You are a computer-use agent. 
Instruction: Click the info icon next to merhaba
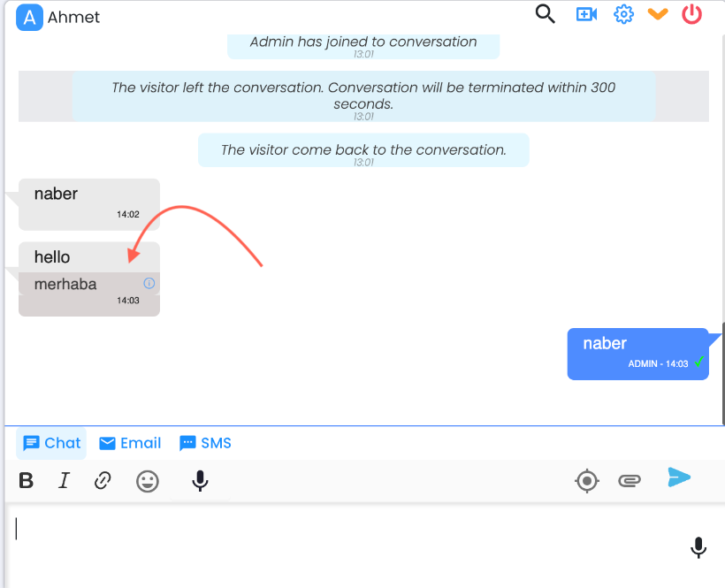149,283
